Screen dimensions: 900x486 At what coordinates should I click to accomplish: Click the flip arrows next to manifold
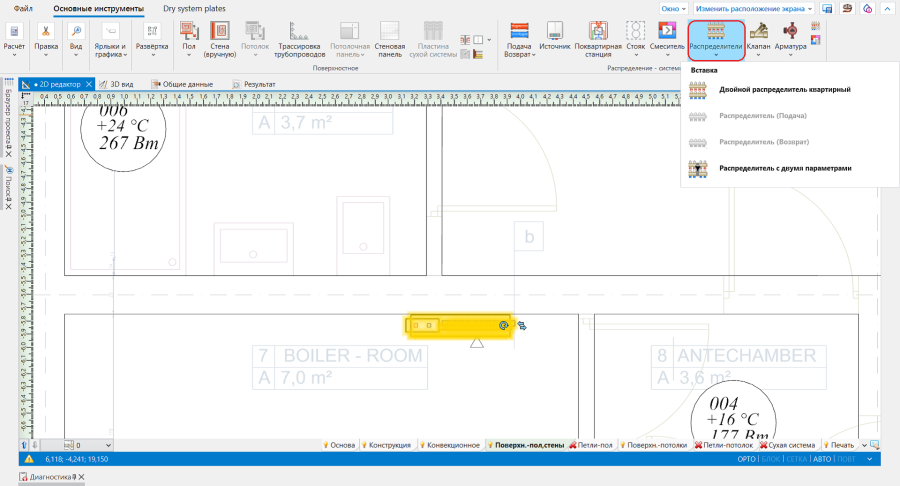[x=522, y=325]
